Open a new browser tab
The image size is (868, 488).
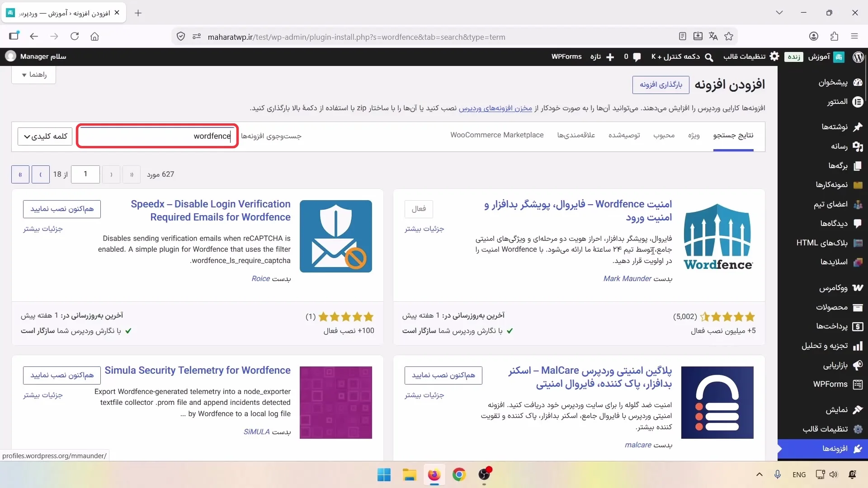point(138,13)
